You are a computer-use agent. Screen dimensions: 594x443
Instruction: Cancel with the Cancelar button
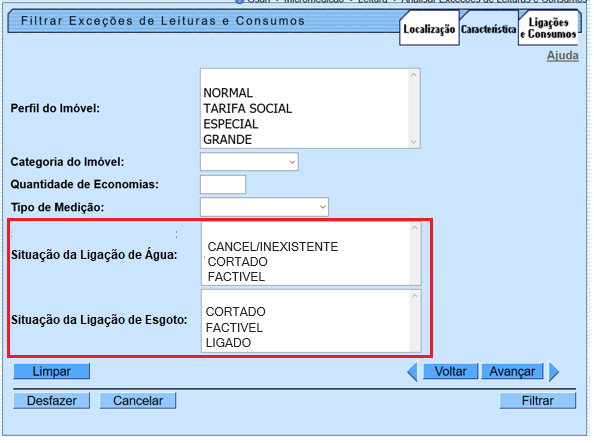click(138, 401)
